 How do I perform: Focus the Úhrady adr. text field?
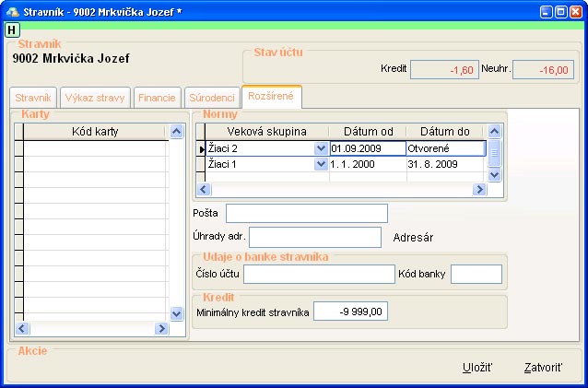[x=314, y=237]
